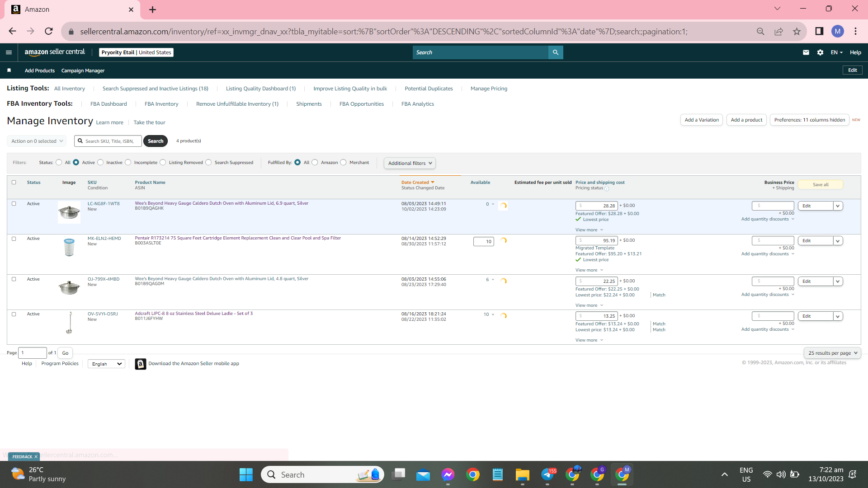Screen dimensions: 868x488
Task: Click the dark Search button beside SKU field
Action: [x=156, y=141]
